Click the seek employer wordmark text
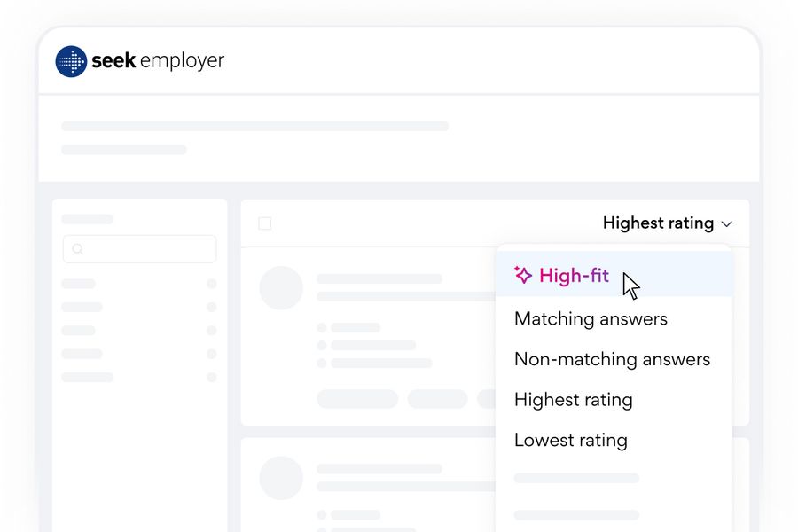The image size is (798, 532). [158, 61]
